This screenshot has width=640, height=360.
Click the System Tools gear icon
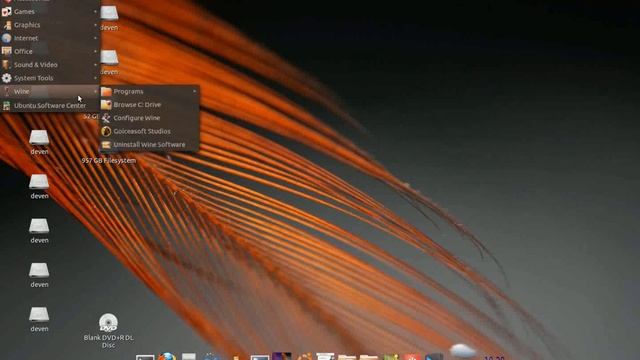[x=7, y=78]
